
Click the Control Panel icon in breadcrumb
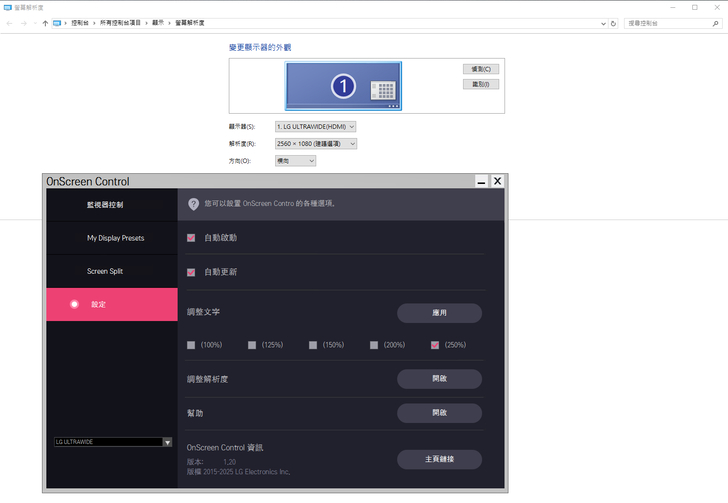pos(57,23)
